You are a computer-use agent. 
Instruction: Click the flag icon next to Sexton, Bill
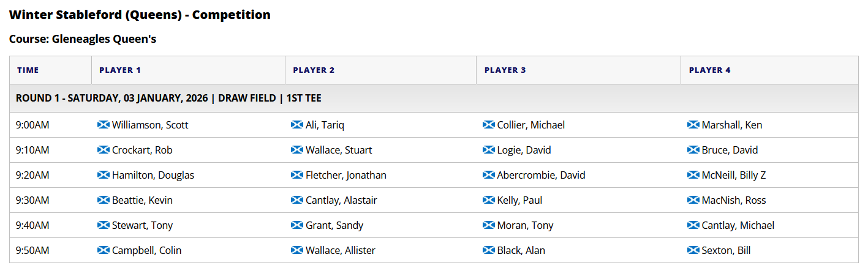click(693, 250)
